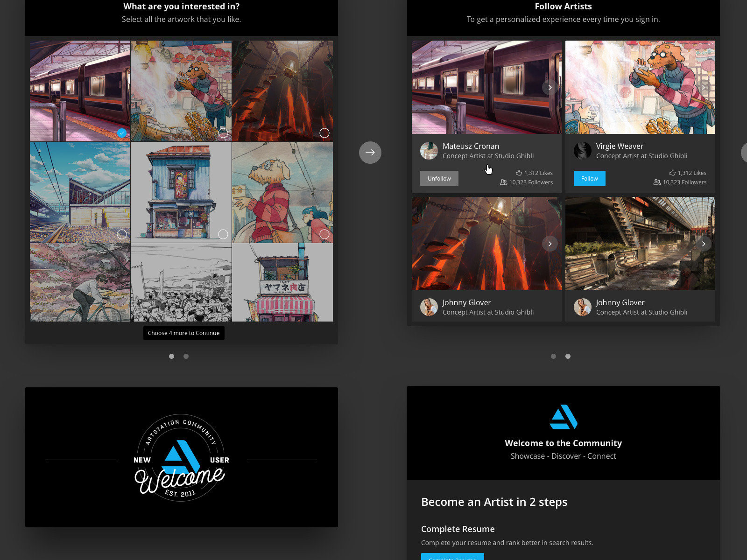
Task: Click 'Become an Artist in 2 steps' heading
Action: pos(494,502)
